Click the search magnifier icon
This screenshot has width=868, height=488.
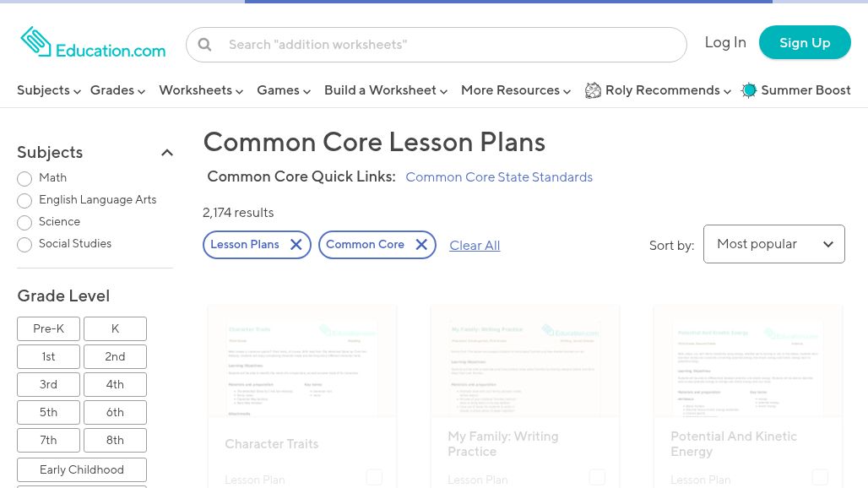[205, 44]
